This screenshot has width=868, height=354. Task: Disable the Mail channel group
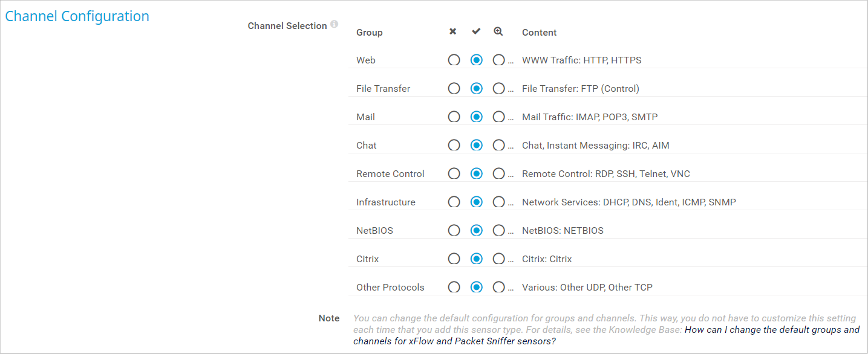[x=454, y=117]
